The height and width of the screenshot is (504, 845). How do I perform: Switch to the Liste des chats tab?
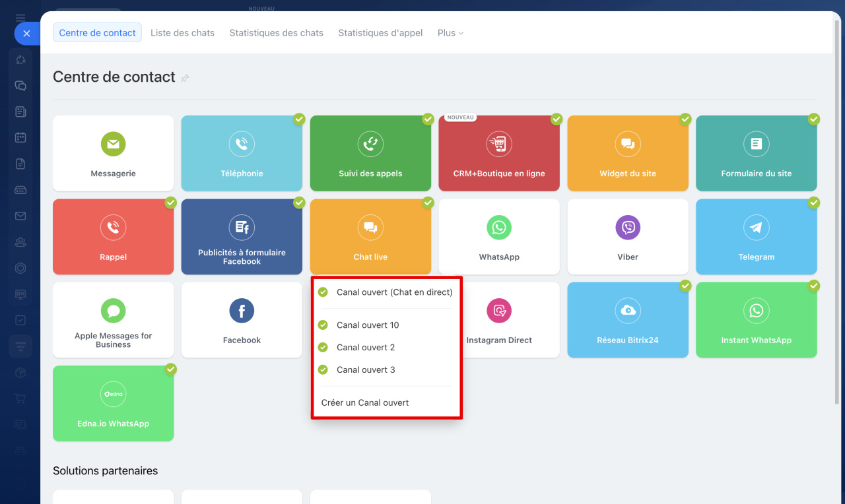pos(182,32)
